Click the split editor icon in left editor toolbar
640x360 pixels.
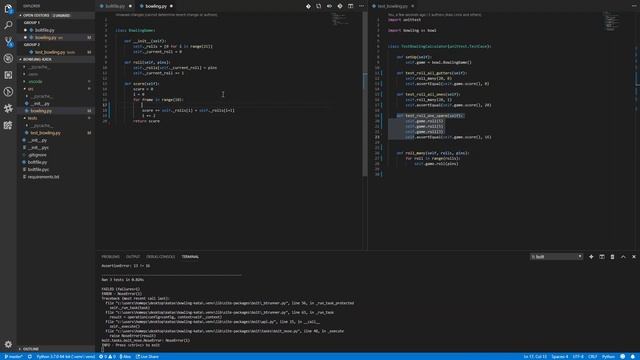[351, 6]
